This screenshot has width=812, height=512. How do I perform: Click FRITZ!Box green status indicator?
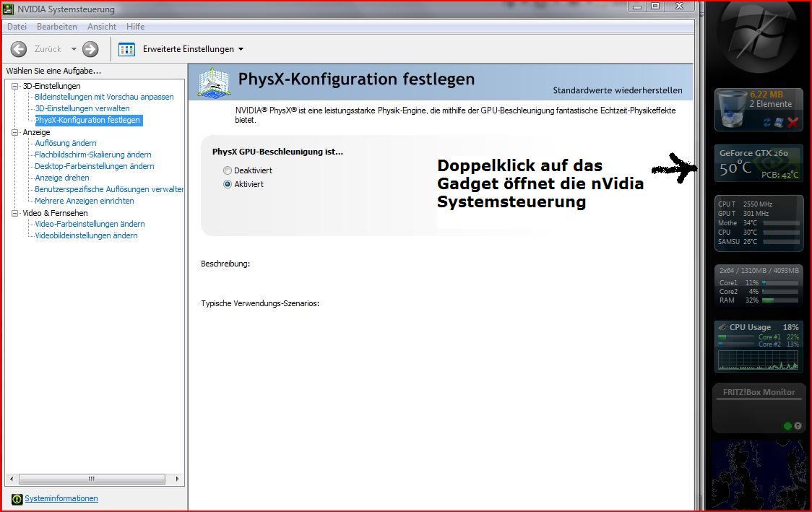pyautogui.click(x=787, y=426)
